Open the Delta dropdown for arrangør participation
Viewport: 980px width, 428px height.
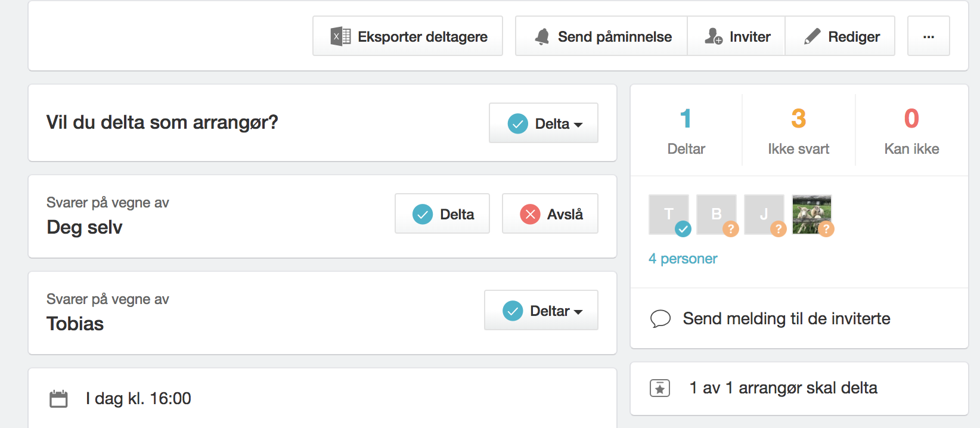pos(544,123)
